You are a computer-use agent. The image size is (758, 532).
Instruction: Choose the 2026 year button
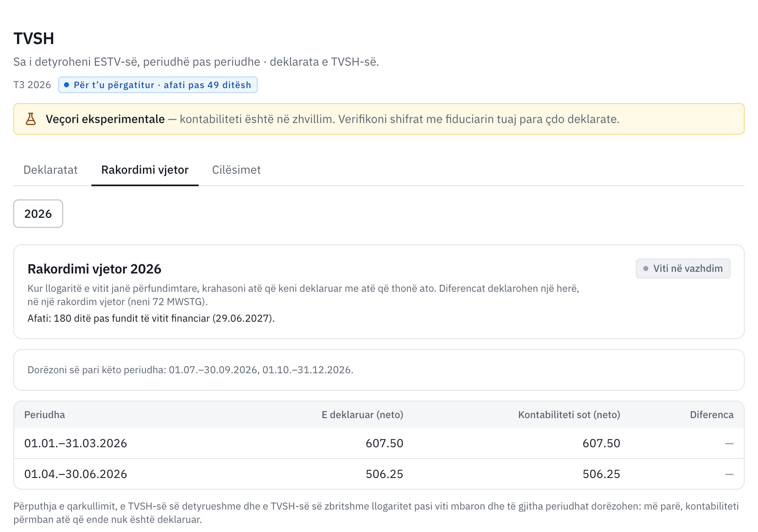click(x=38, y=214)
